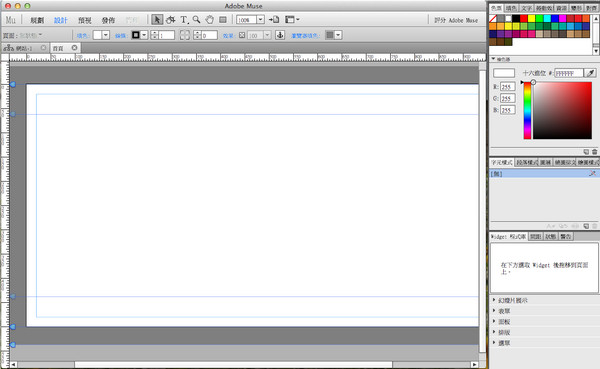Expand the 幻燈片顯示 widget group

click(x=512, y=300)
